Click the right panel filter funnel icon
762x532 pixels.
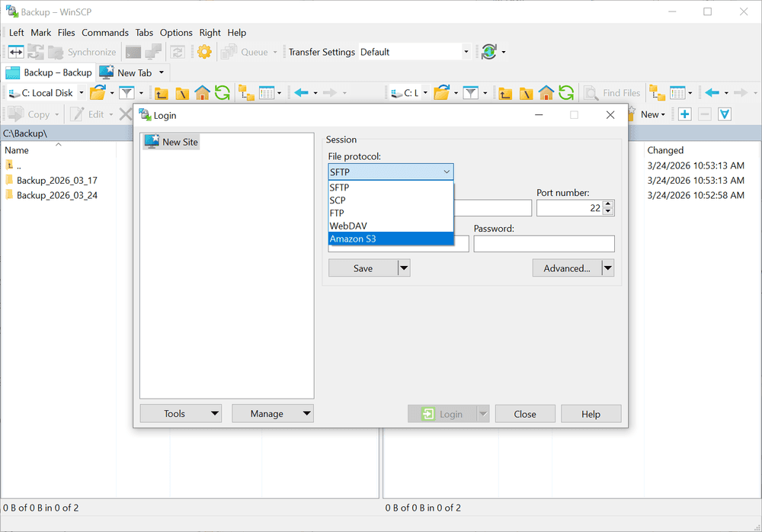(x=471, y=92)
